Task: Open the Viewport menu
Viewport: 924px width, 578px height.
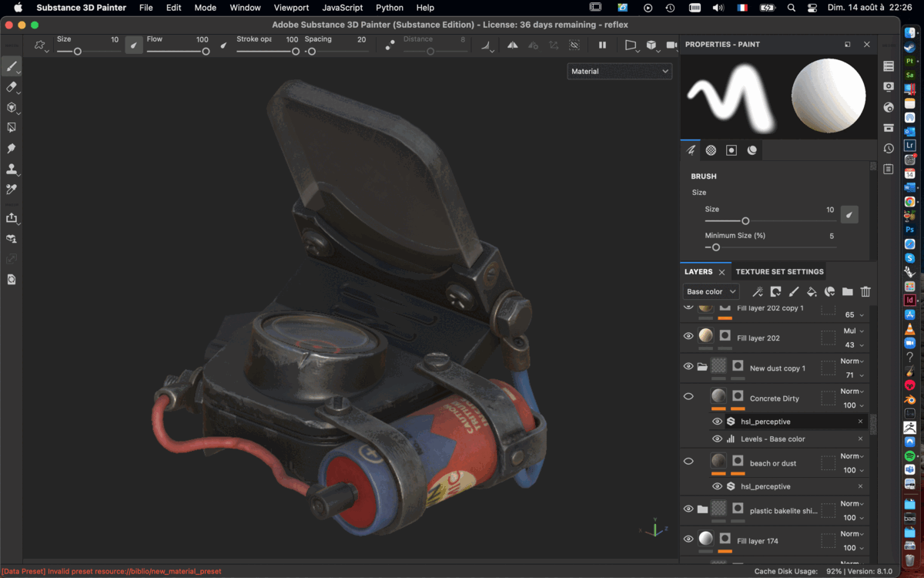Action: (x=291, y=8)
